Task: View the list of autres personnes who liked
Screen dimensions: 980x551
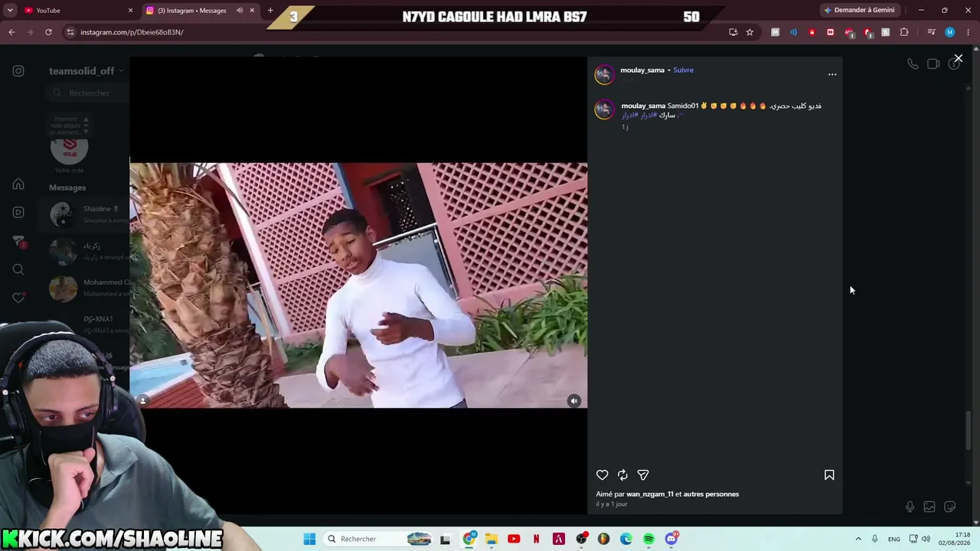Action: pyautogui.click(x=711, y=494)
